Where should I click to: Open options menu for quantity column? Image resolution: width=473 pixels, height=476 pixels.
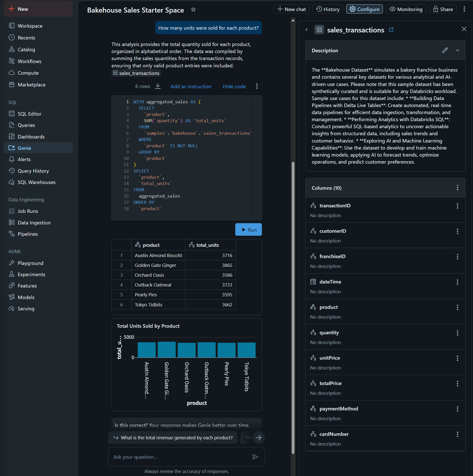[457, 333]
